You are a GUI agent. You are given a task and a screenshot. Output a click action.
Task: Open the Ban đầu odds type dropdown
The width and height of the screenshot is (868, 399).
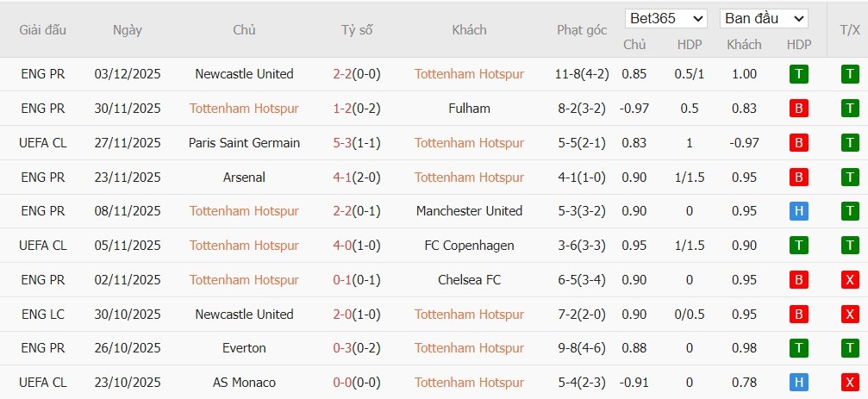click(x=764, y=18)
